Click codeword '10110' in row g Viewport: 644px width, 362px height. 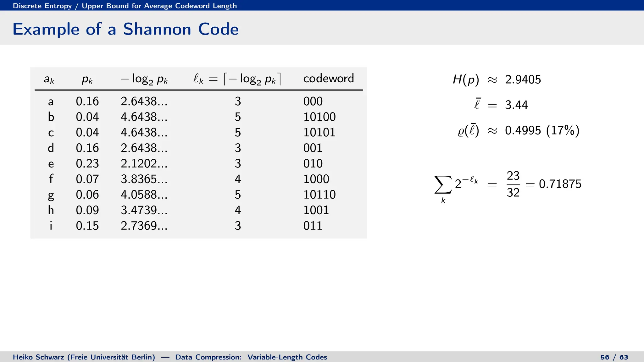[319, 195]
